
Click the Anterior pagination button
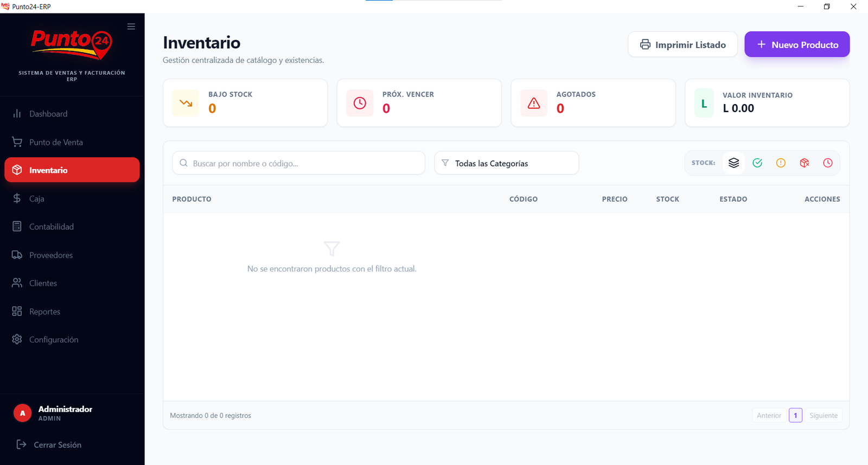[x=769, y=416]
